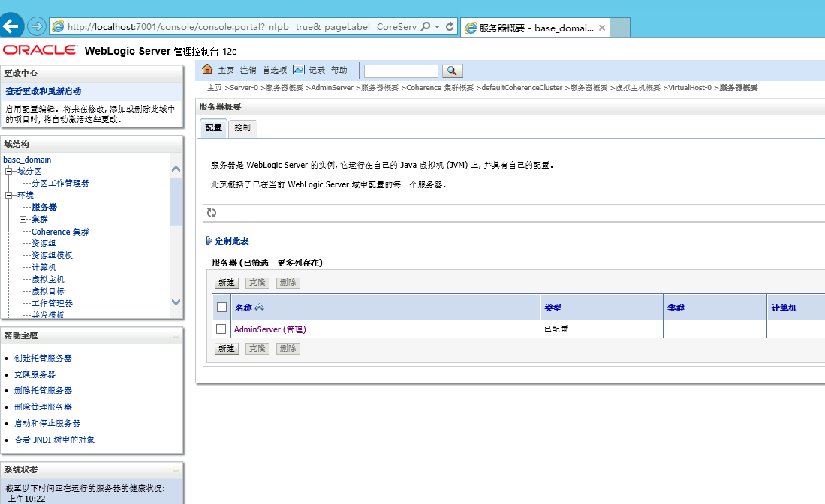Open base_domain in domain tree
825x504 pixels.
coord(27,160)
